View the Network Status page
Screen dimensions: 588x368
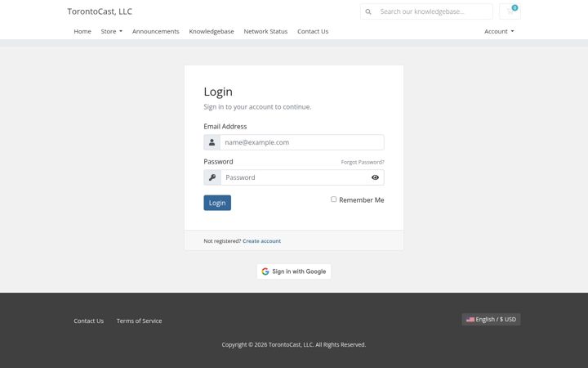[x=265, y=32]
